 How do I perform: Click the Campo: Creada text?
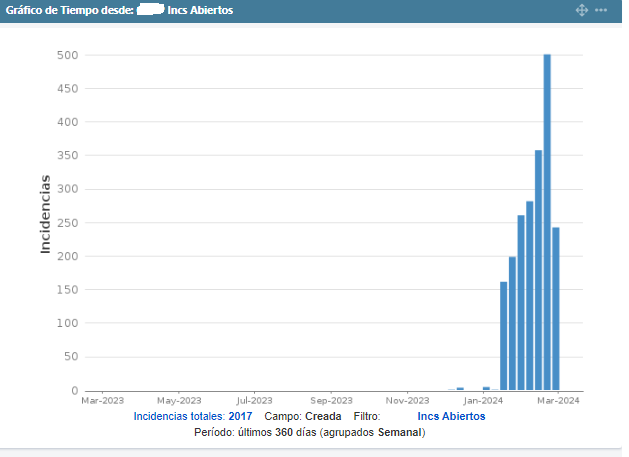(303, 416)
